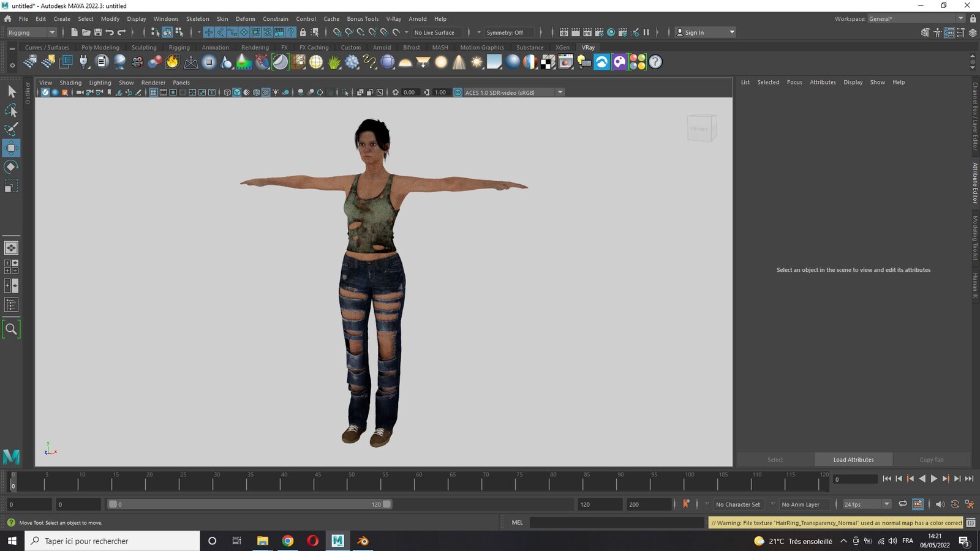
Task: Expand the 24 fps frame rate dropdown
Action: pyautogui.click(x=866, y=504)
